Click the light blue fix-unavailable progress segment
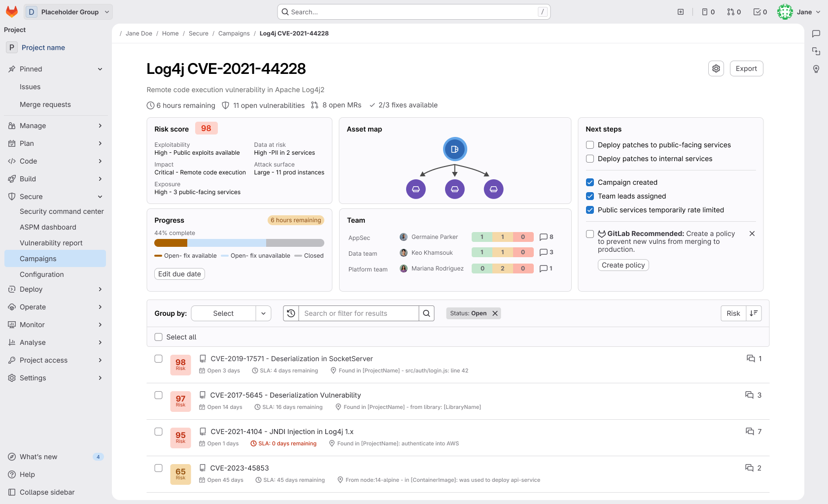Viewport: 828px width, 504px height. [x=227, y=243]
